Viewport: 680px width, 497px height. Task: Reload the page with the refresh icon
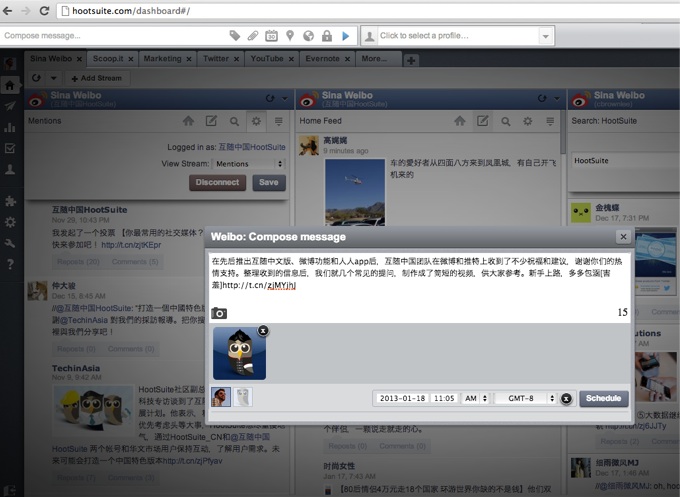point(44,11)
